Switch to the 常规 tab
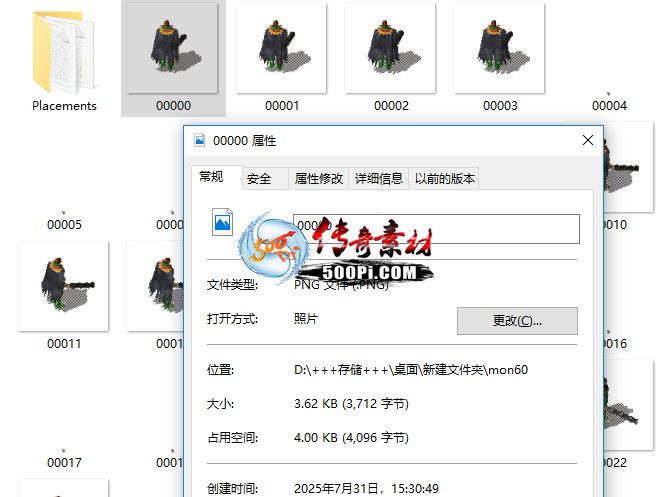This screenshot has width=668, height=497. (216, 177)
